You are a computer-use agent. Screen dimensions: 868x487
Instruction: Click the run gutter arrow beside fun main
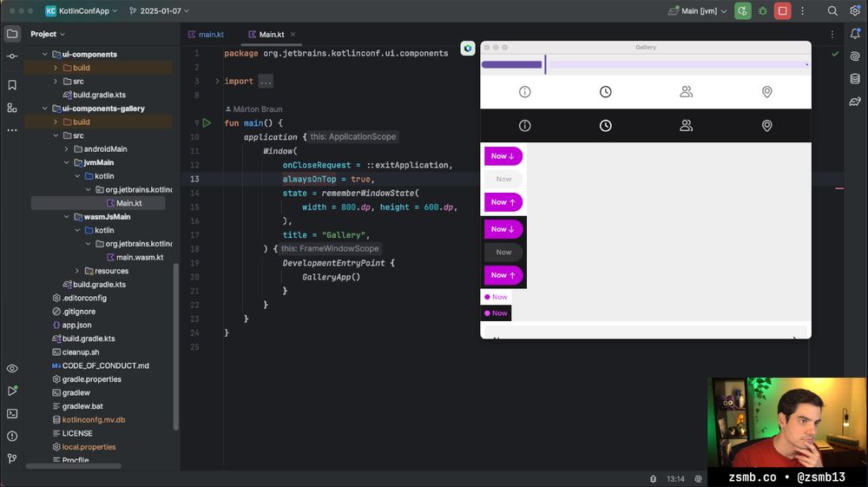tap(207, 123)
